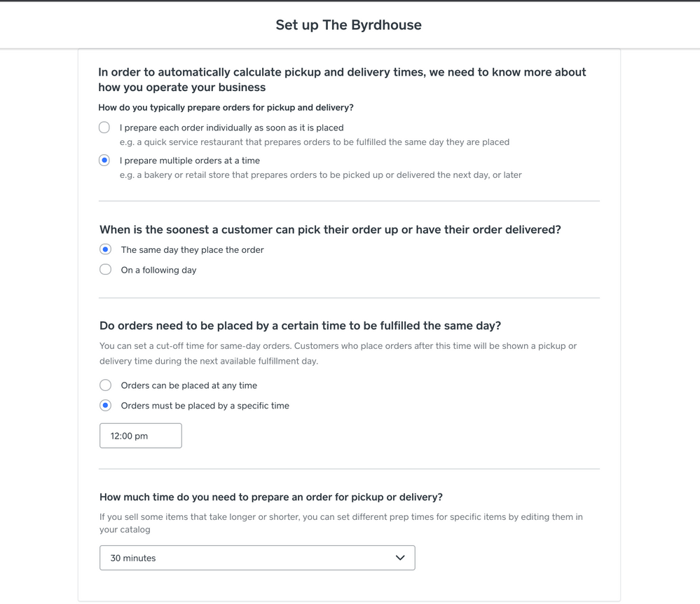This screenshot has width=700, height=604.
Task: Click the 'Do orders need to be placed' heading
Action: coord(300,326)
